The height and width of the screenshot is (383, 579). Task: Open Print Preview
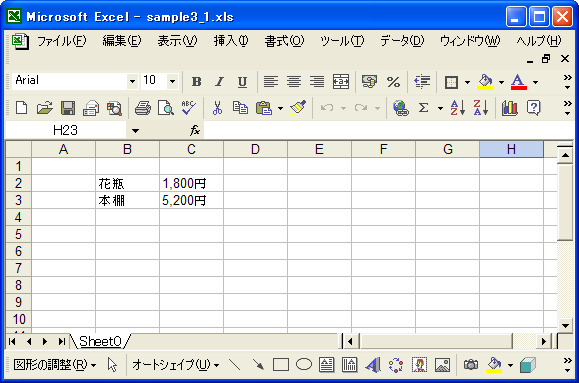point(165,108)
